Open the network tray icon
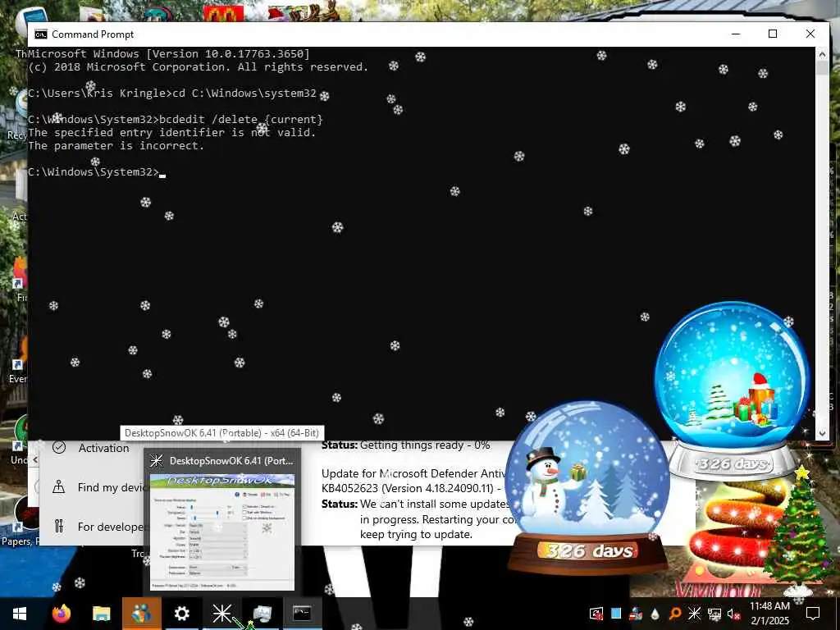 (714, 614)
